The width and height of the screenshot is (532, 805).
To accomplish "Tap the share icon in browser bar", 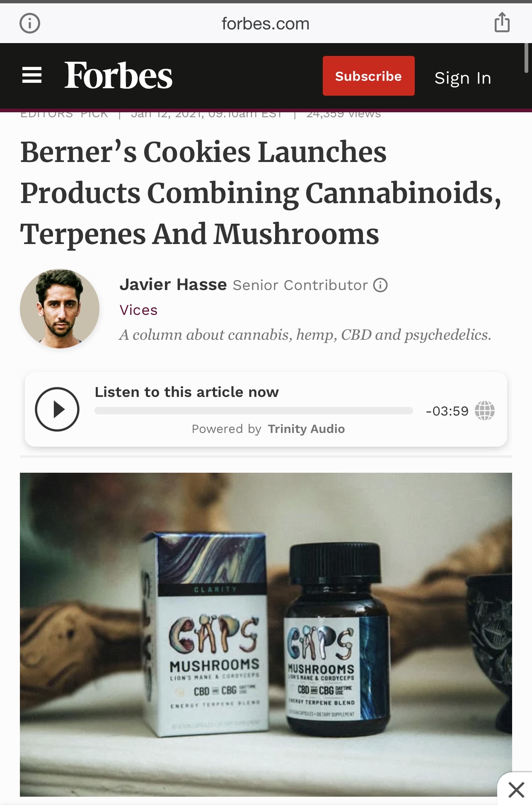I will click(502, 22).
